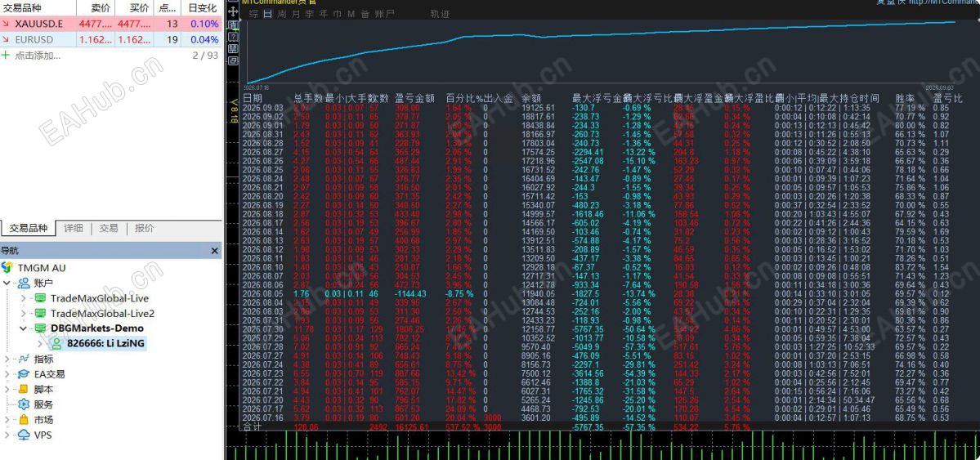Open the VPS cloud icon
Image resolution: width=980 pixels, height=460 pixels.
(x=24, y=435)
